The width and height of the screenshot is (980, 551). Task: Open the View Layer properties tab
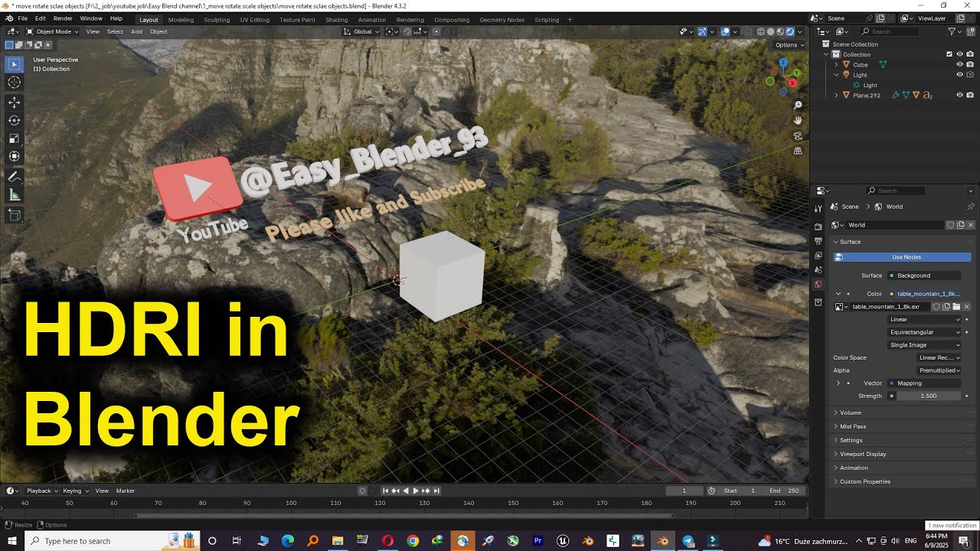point(818,256)
